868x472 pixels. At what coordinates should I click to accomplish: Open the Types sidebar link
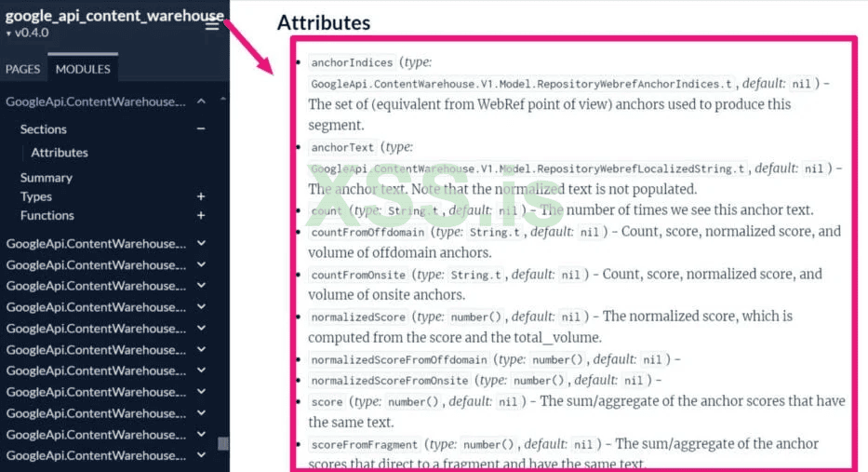pos(36,196)
